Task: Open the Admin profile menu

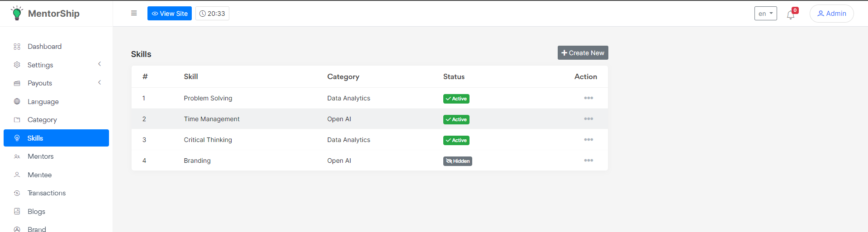Action: [831, 14]
